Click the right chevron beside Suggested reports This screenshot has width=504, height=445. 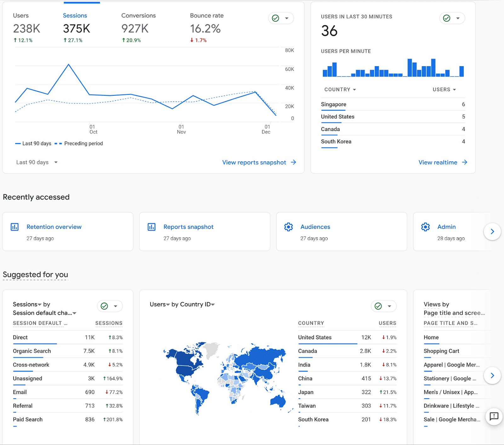tap(492, 375)
